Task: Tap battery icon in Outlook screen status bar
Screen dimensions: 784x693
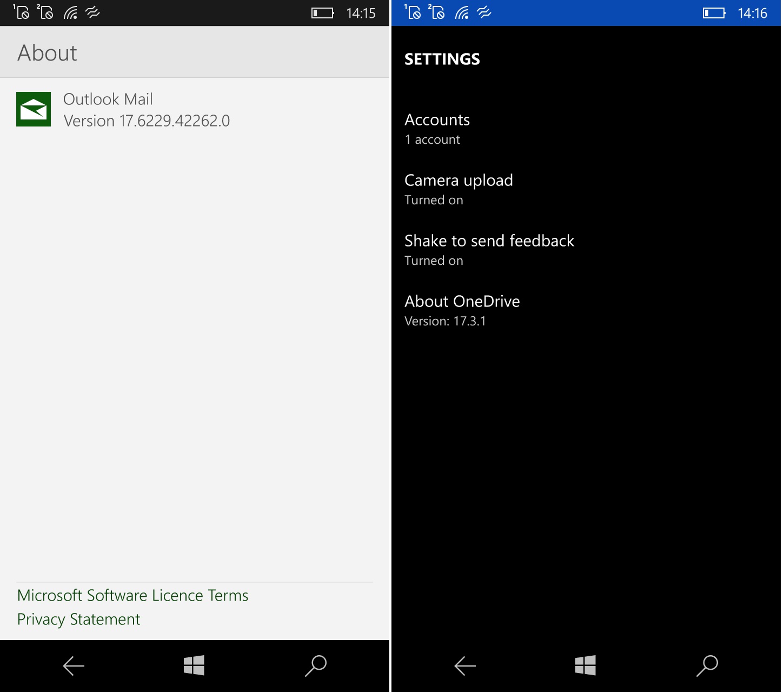Action: (x=323, y=13)
